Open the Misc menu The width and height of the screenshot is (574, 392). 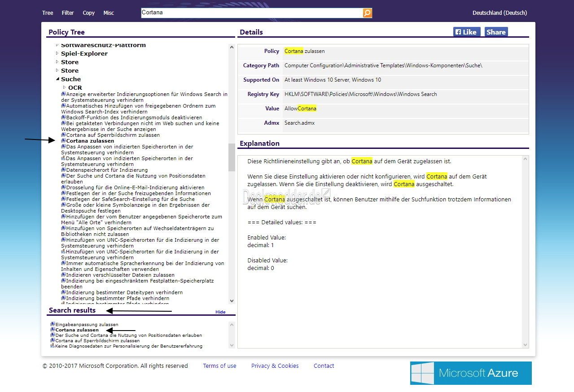(109, 13)
